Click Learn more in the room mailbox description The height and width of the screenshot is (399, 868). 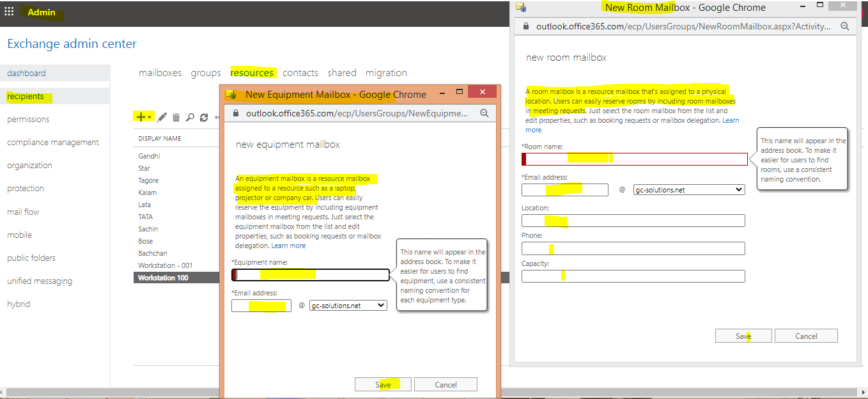coord(730,120)
